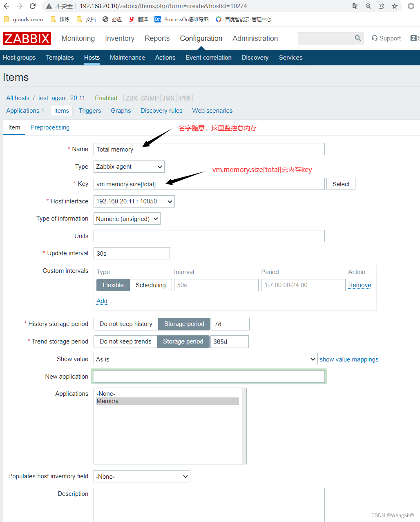Open the Show value dropdown
Screen dimensions: 420x522
point(206,359)
